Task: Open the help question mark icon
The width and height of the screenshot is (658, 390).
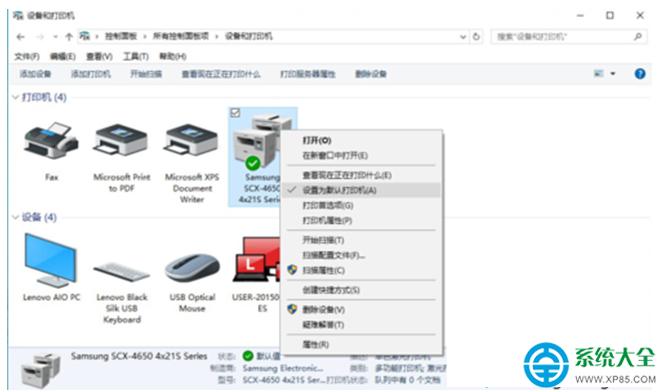Action: click(640, 74)
